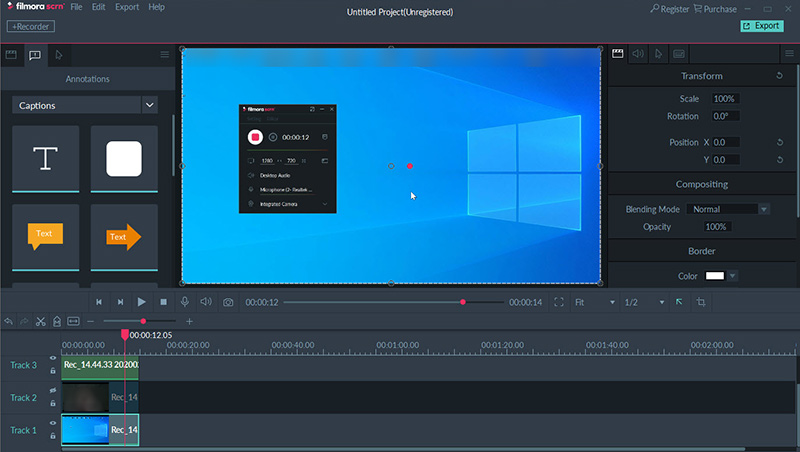Open the audio properties tab icon

click(638, 54)
